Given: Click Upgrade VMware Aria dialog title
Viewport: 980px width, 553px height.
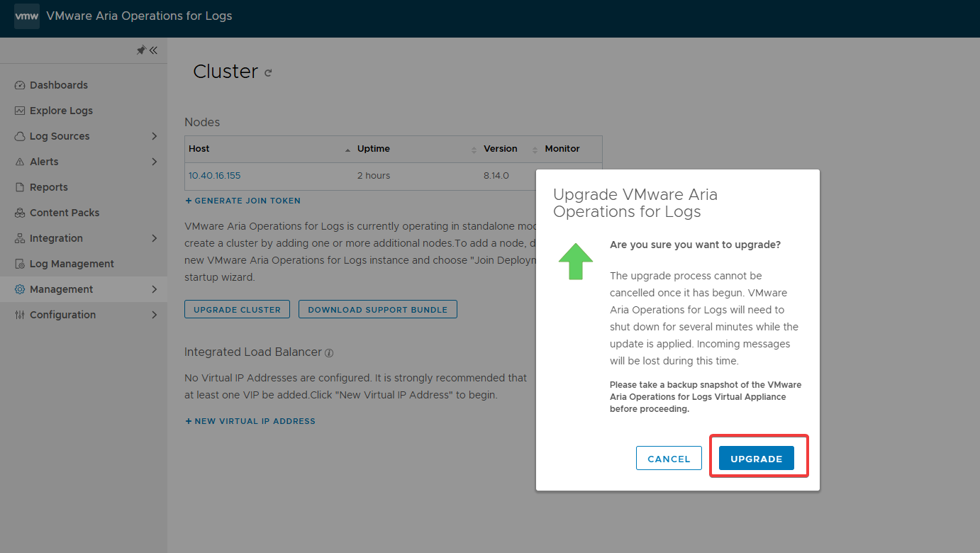Looking at the screenshot, I should pyautogui.click(x=635, y=203).
